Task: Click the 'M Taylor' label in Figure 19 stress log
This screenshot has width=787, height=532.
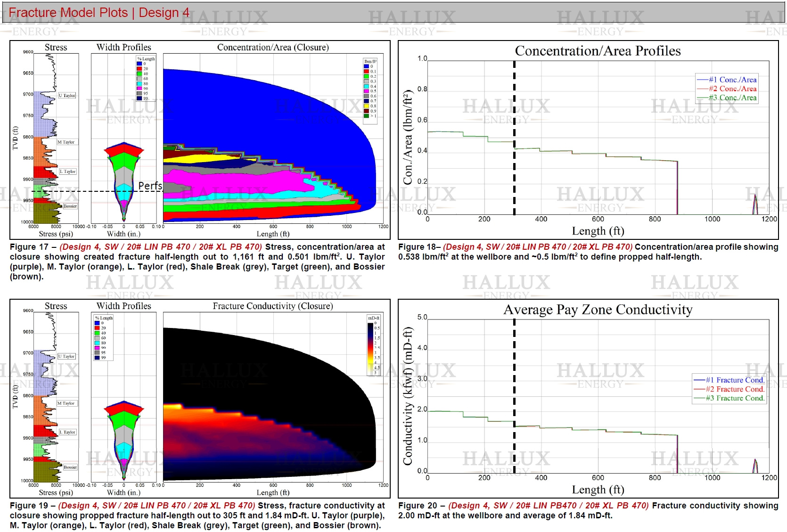Action: [x=66, y=403]
